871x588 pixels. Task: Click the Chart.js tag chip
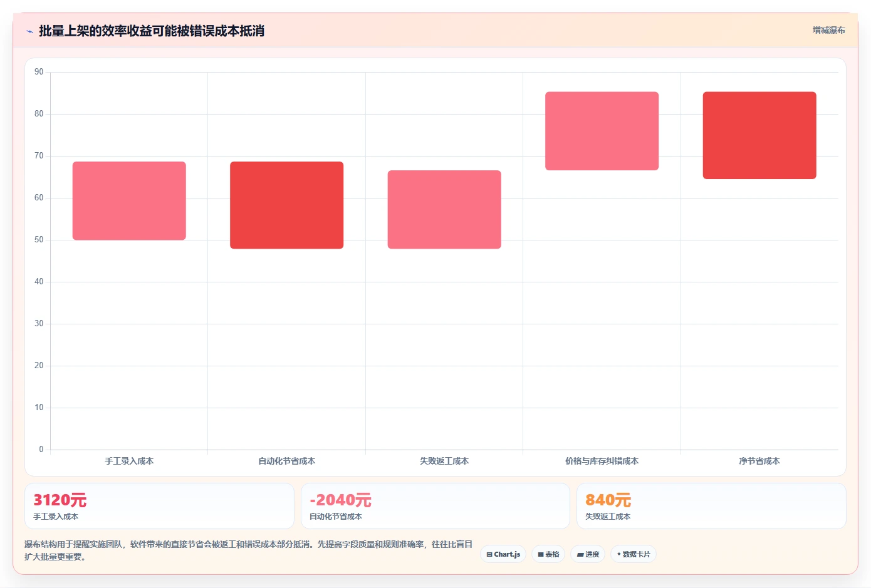(503, 554)
